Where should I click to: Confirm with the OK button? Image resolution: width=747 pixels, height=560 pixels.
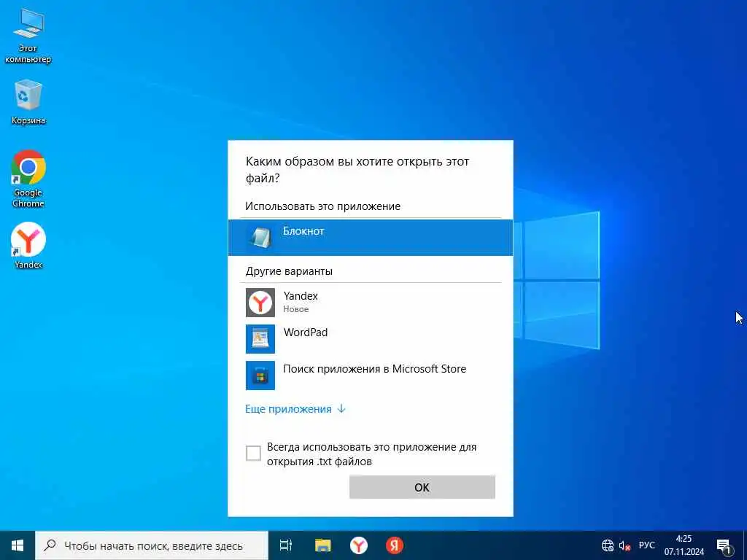pyautogui.click(x=422, y=487)
